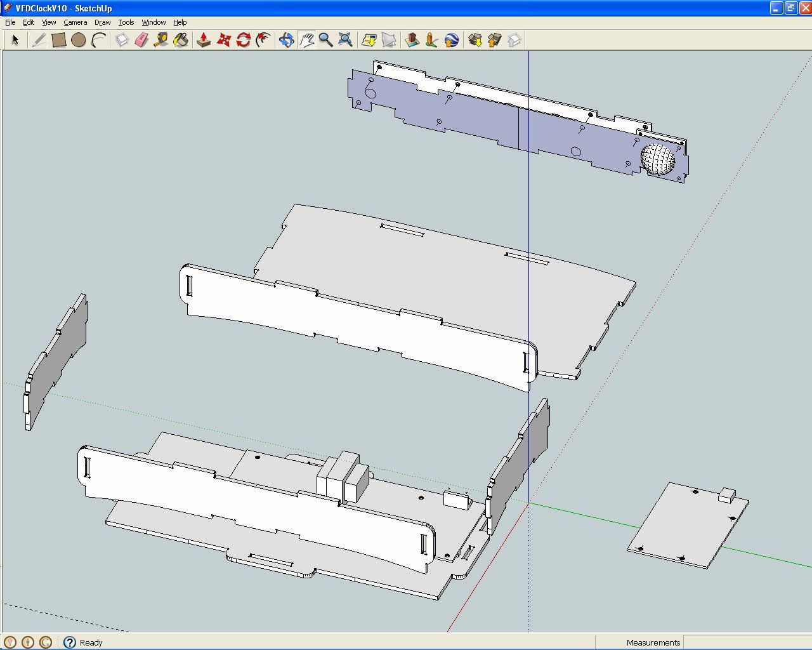Select the small circuit board at the right

tap(688, 526)
